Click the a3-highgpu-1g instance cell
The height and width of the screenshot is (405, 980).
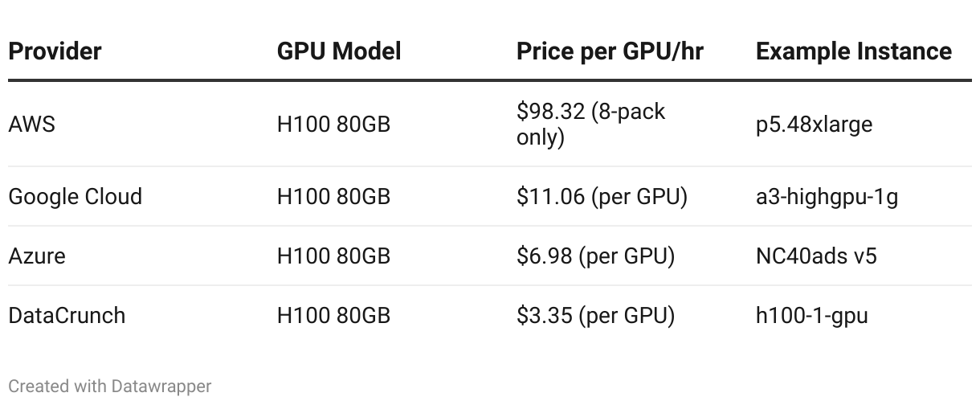[x=827, y=197]
